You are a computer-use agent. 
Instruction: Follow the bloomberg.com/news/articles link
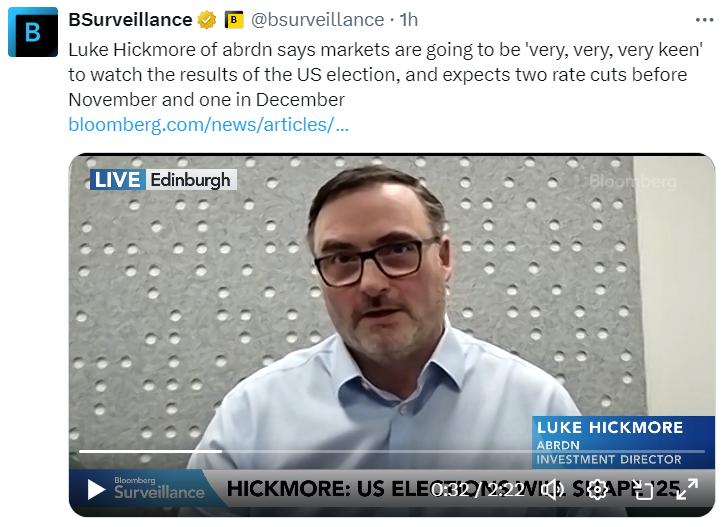coord(208,124)
